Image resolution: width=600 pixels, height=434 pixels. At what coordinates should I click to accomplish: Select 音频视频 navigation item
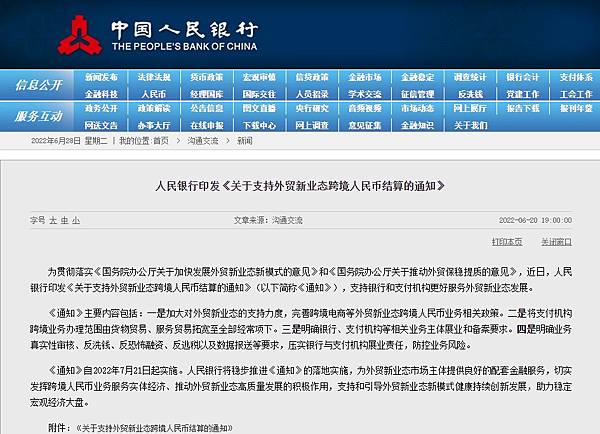[365, 109]
